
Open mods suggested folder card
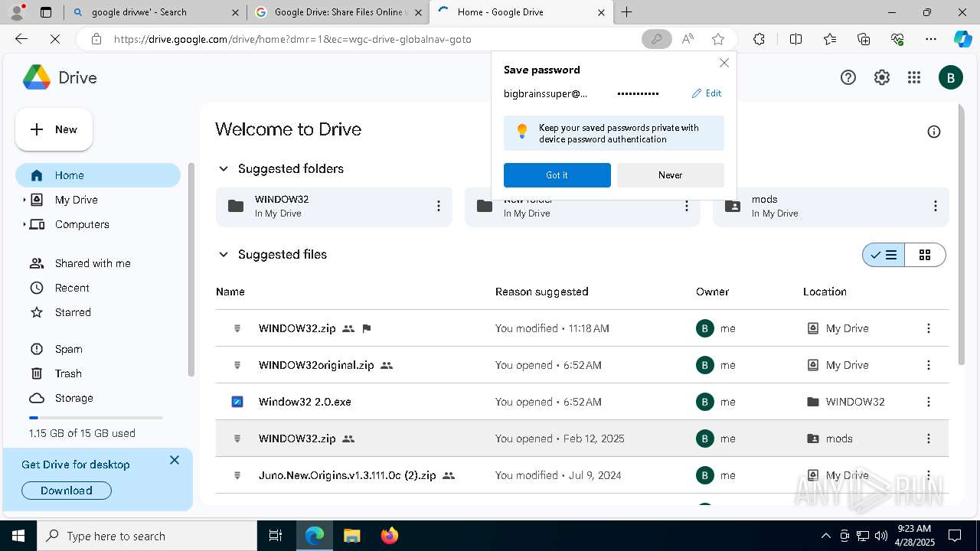click(x=831, y=206)
